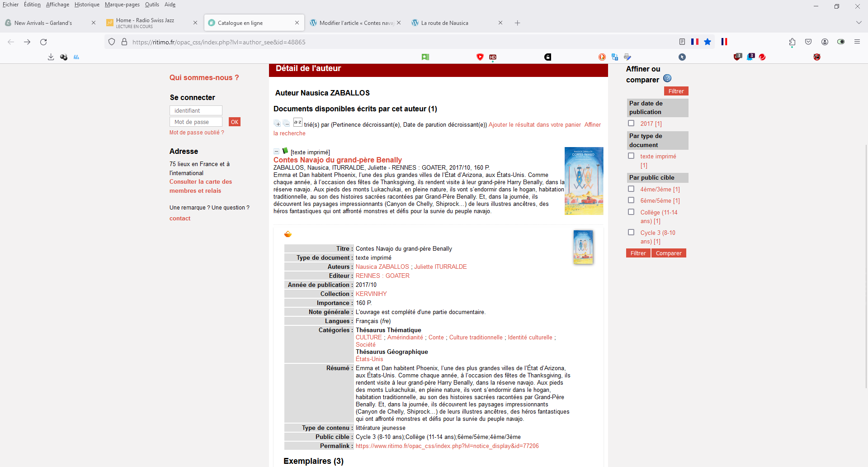The image size is (868, 467).
Task: Click the browser back arrow
Action: click(11, 42)
